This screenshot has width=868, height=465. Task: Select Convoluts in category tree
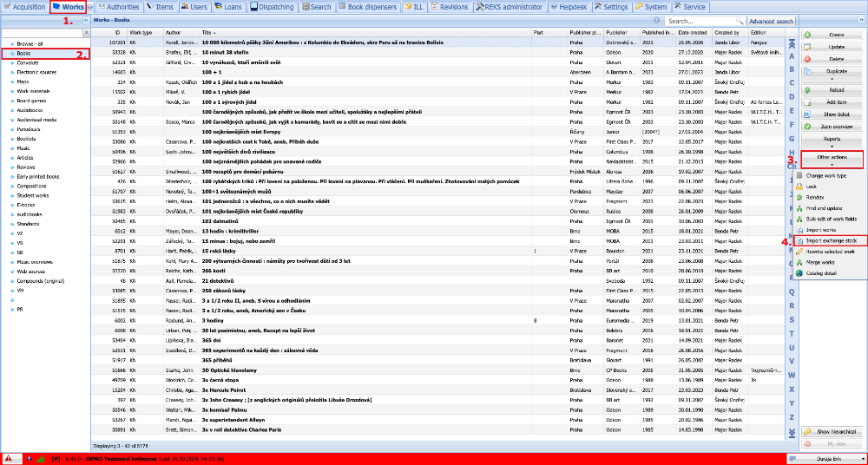27,63
